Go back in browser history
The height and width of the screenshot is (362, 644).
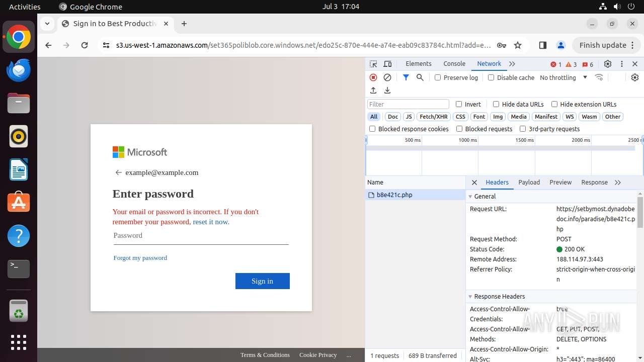48,45
